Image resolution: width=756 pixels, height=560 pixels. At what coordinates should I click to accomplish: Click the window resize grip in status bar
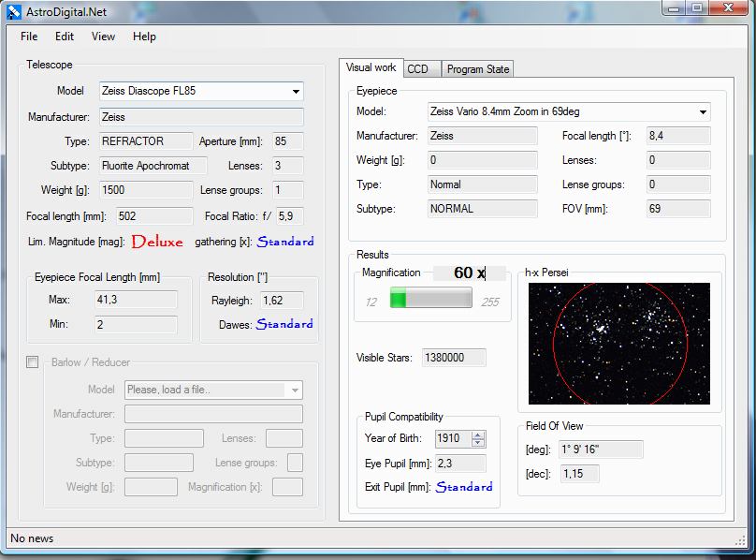(740, 540)
